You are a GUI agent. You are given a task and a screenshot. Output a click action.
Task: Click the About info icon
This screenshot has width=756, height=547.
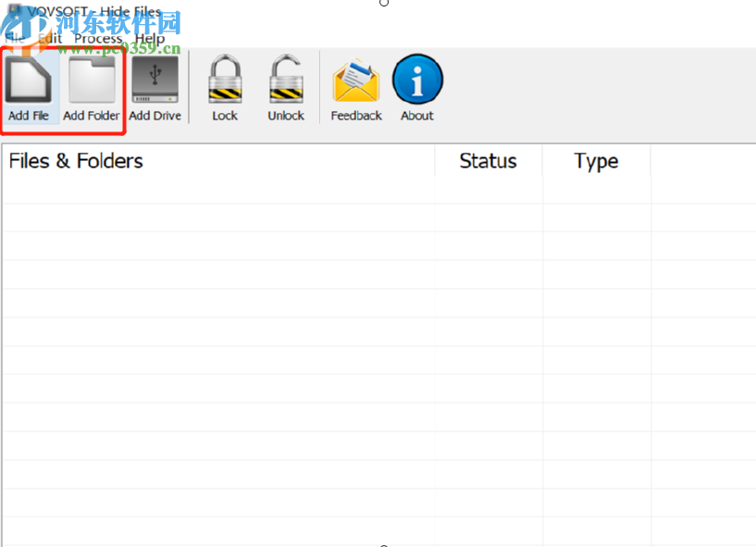tap(416, 80)
